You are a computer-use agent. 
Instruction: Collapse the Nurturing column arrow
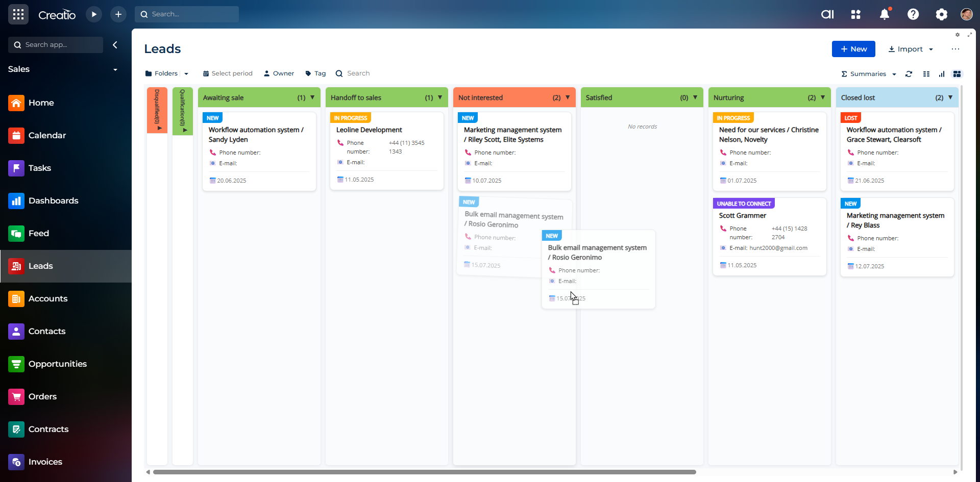[x=823, y=97]
